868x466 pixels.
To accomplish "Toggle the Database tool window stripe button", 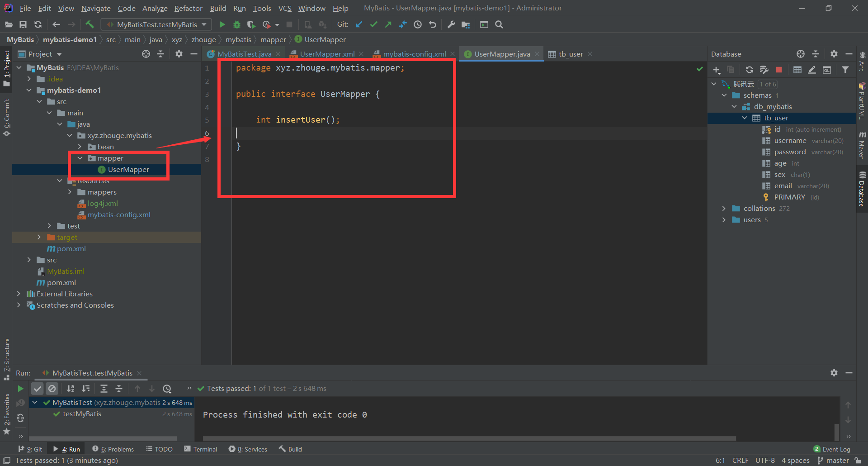I will 862,189.
